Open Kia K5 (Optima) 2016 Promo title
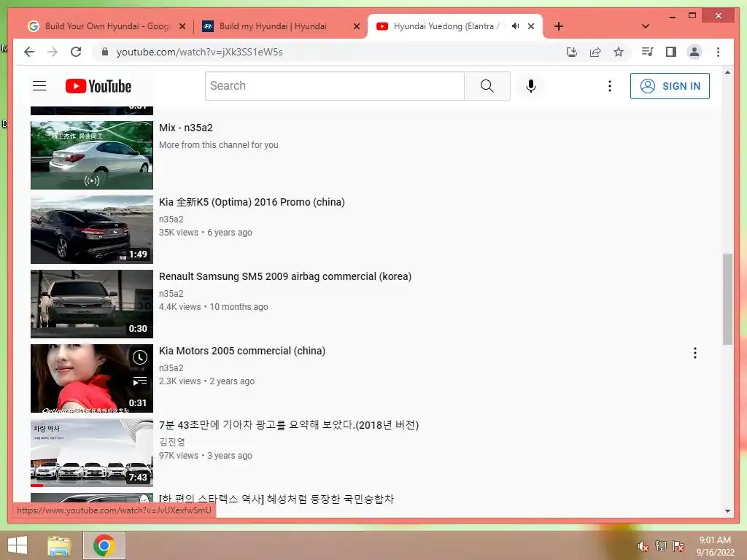Viewport: 747px width, 560px height. [252, 202]
